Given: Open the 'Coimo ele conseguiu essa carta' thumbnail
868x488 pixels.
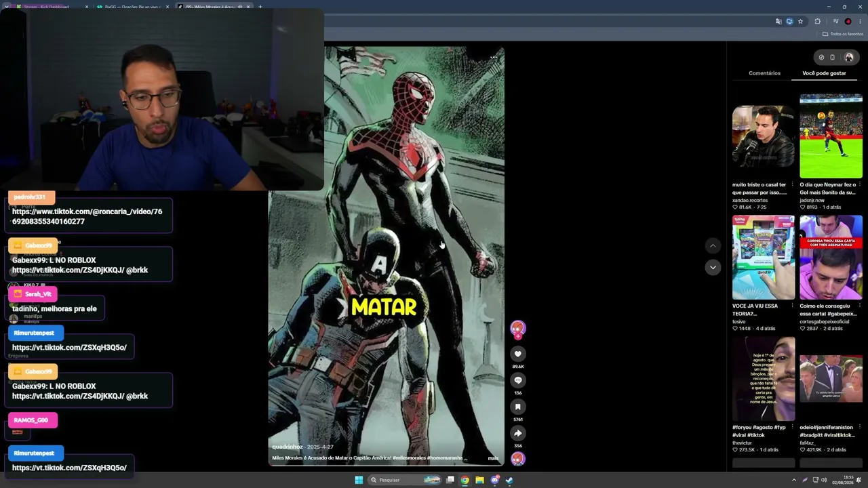Looking at the screenshot, I should point(831,258).
